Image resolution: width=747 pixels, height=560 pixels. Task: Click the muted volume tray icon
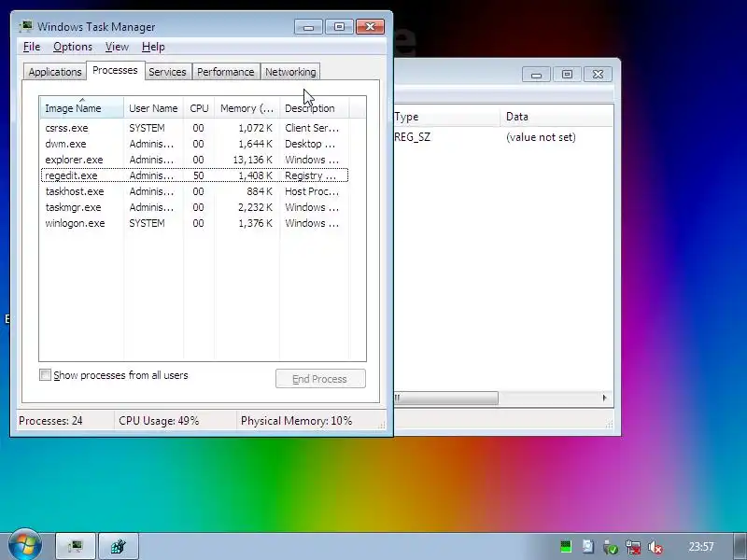pos(655,547)
